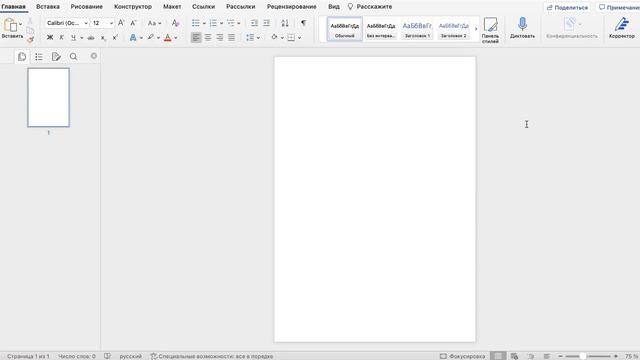Screen dimensions: 640x360
Task: Enable Фокусировка focus mode
Action: pyautogui.click(x=462, y=356)
